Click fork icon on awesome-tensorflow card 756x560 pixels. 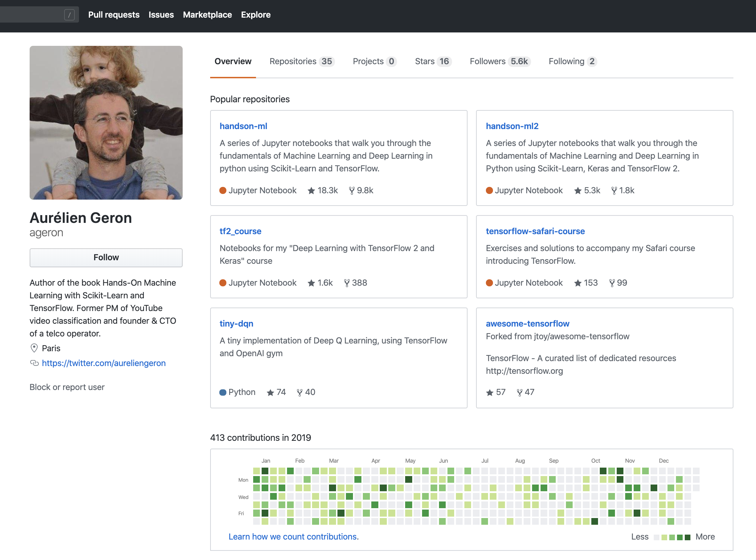[x=519, y=392]
